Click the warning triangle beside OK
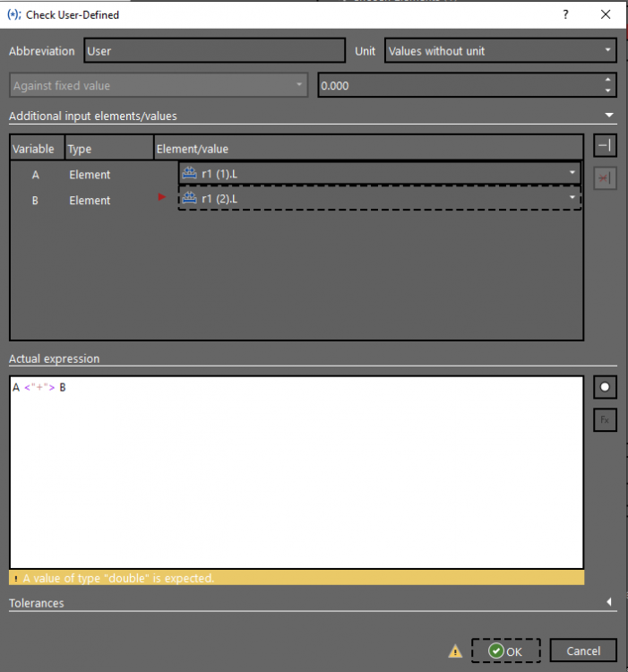This screenshot has height=672, width=628. pos(455,651)
